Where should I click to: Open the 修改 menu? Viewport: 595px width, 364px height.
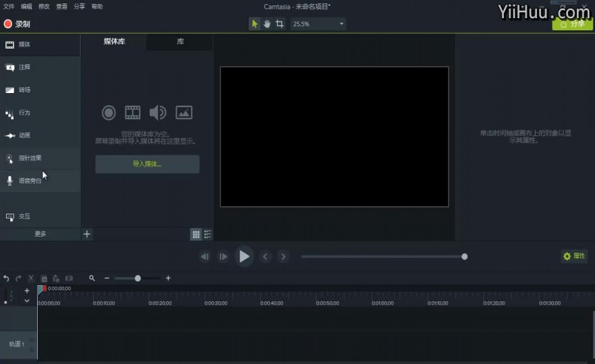pyautogui.click(x=44, y=7)
